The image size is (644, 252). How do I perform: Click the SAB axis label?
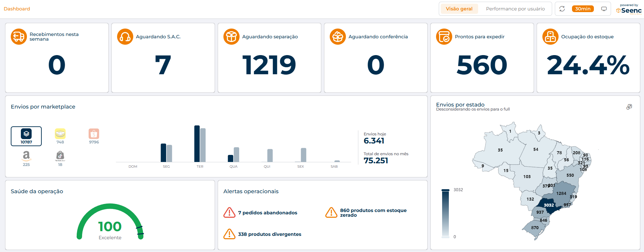[334, 166]
